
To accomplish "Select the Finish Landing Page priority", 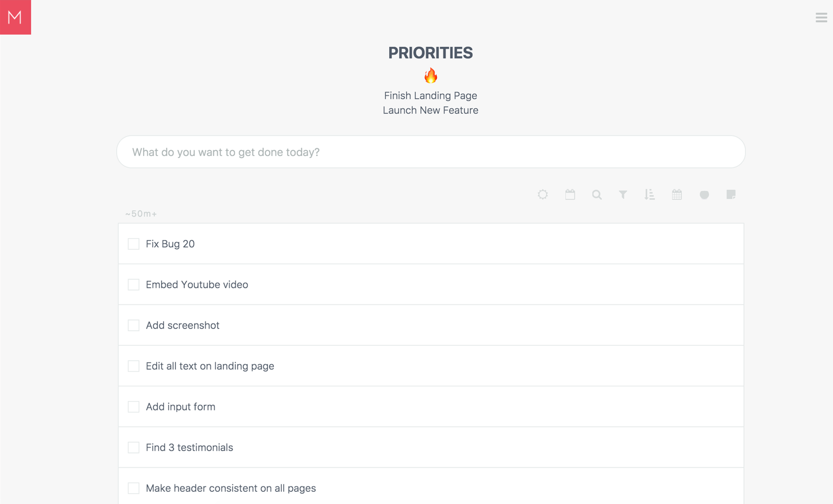I will click(430, 96).
